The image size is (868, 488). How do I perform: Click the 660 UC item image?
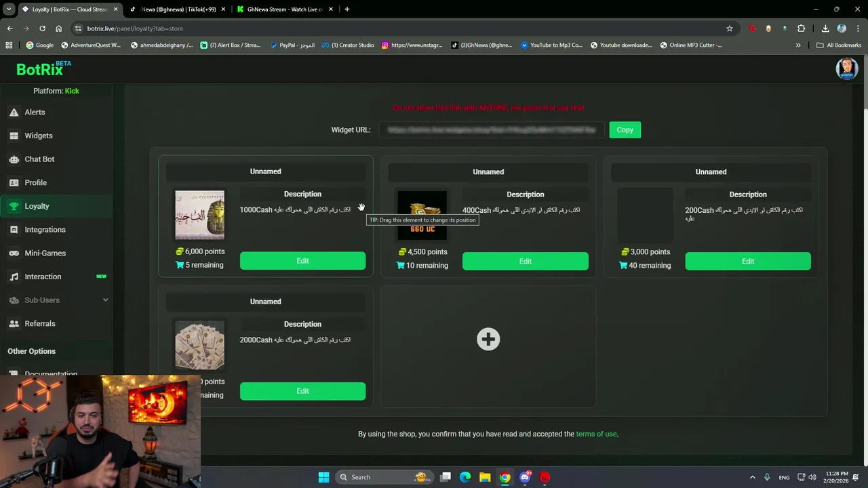(x=422, y=216)
